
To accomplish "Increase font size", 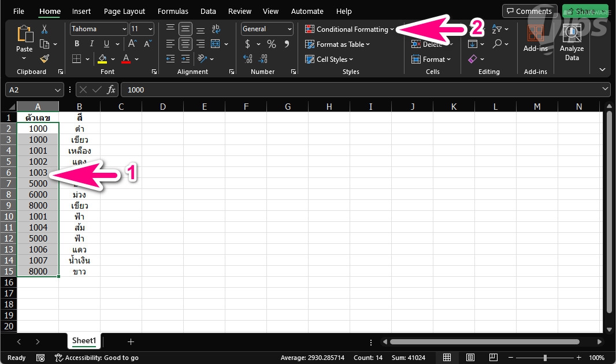I will pyautogui.click(x=132, y=43).
